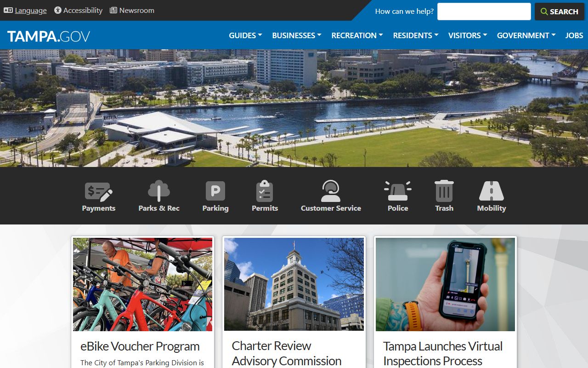Click the Accessibility person icon
This screenshot has width=588, height=368.
click(x=58, y=10)
